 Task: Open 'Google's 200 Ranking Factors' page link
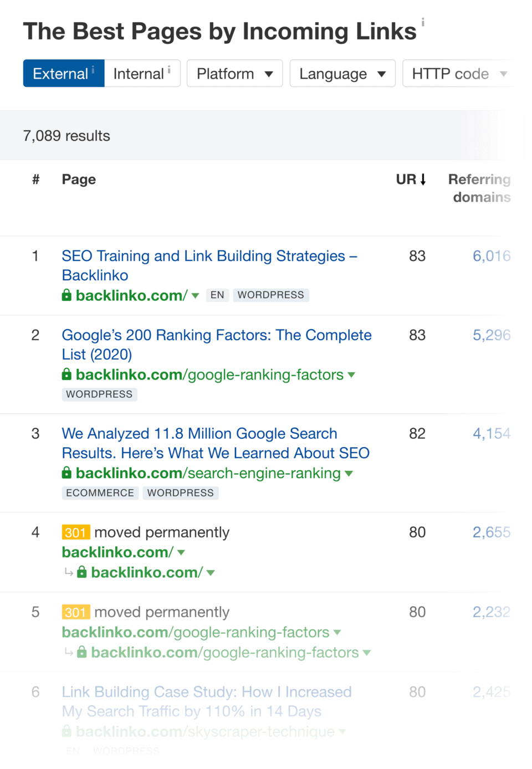[216, 335]
